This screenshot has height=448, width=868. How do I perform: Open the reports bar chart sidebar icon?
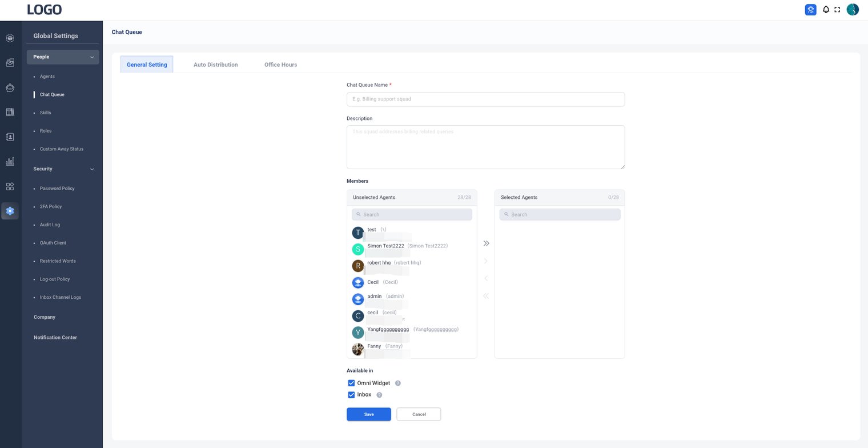(x=10, y=162)
